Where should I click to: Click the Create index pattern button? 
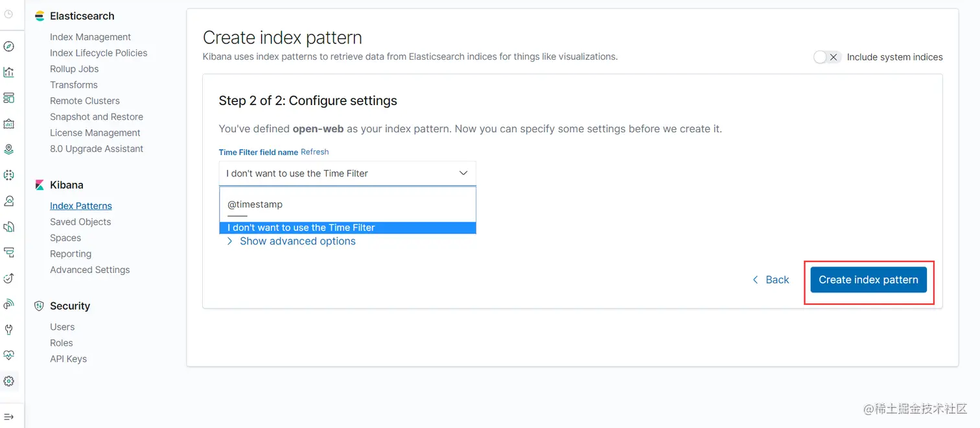pyautogui.click(x=868, y=280)
